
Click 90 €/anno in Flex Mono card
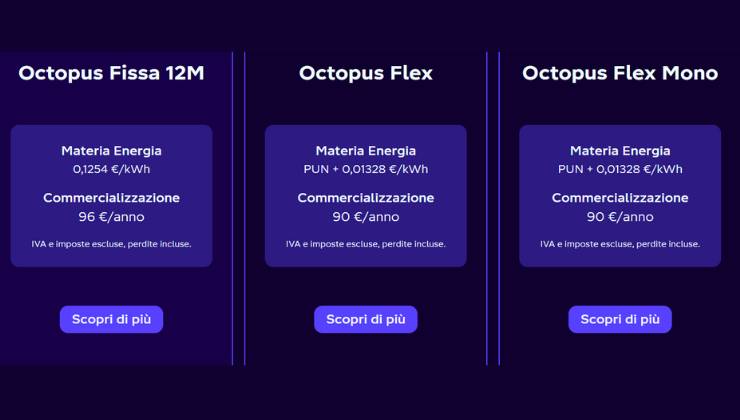point(620,216)
